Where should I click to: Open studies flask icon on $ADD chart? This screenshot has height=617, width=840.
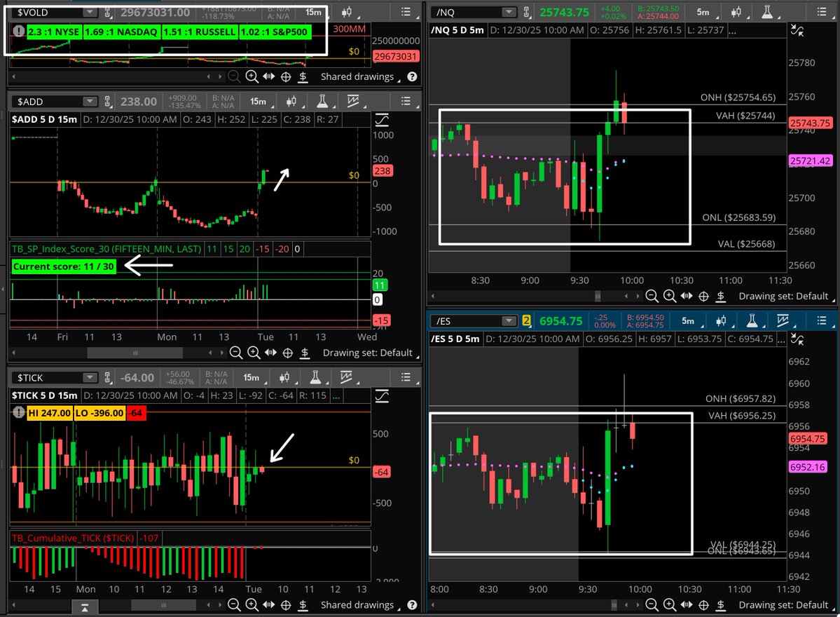[322, 102]
